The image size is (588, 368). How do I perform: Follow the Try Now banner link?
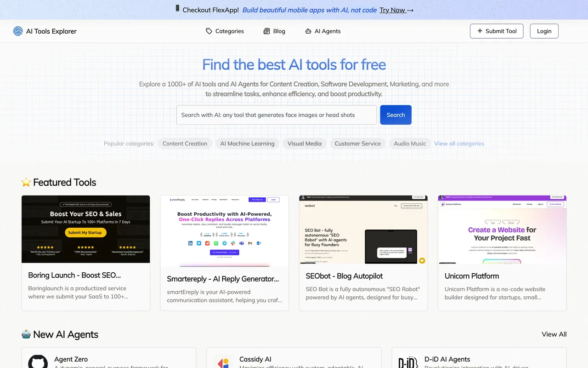(396, 10)
